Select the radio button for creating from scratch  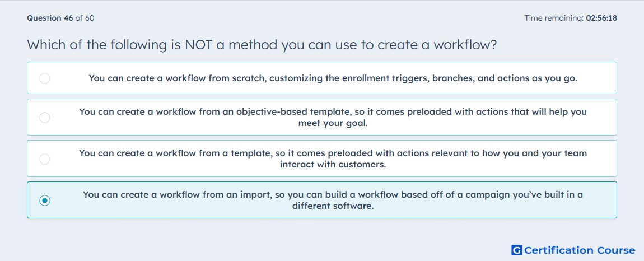point(45,78)
